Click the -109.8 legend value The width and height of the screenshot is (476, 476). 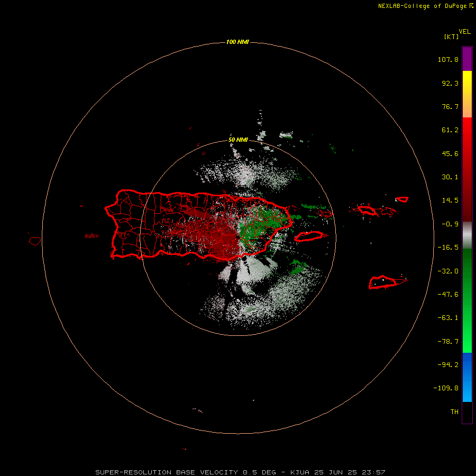(446, 388)
